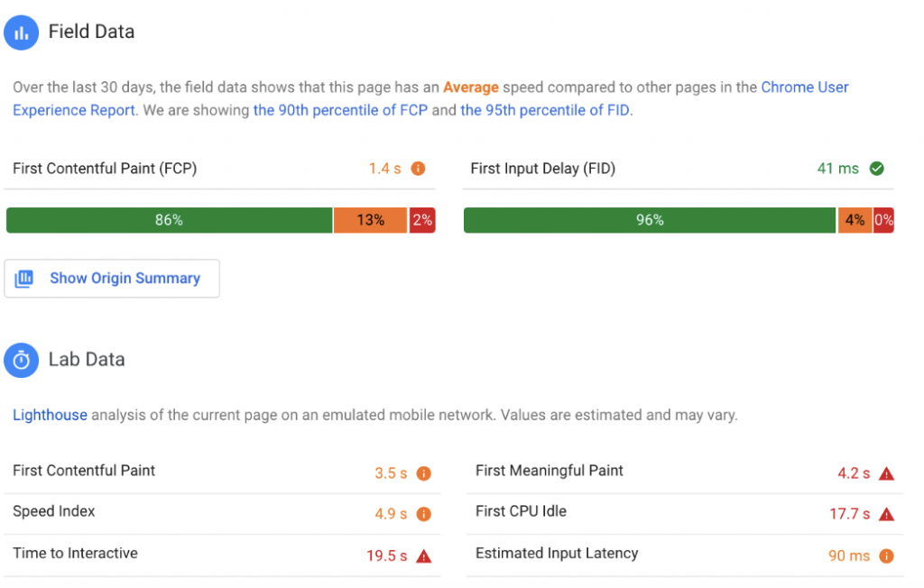Click the First Input Delay (FID) label
The width and height of the screenshot is (924, 588).
tap(542, 169)
